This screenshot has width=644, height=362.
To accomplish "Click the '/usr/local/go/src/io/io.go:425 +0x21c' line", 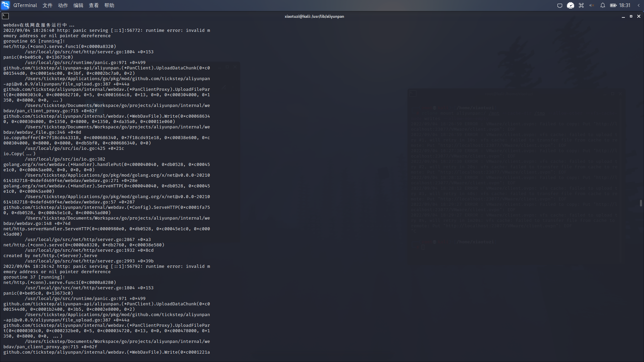I will pyautogui.click(x=74, y=148).
